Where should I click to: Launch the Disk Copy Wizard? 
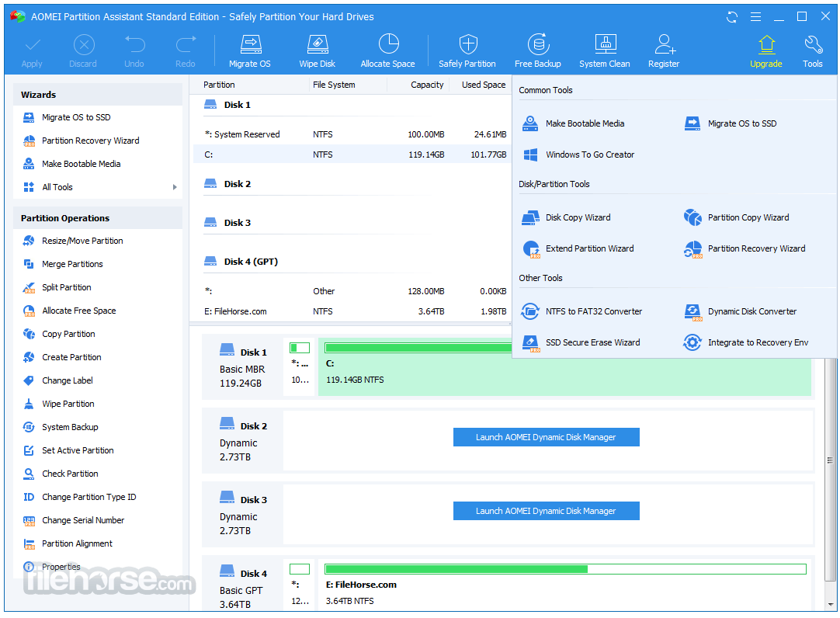[x=566, y=217]
